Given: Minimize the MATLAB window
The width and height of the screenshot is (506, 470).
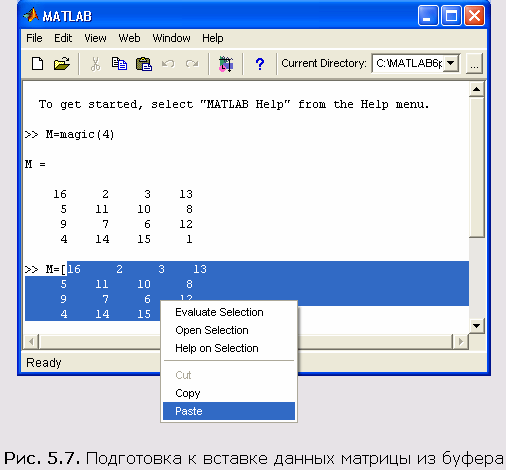Looking at the screenshot, I should pos(428,16).
